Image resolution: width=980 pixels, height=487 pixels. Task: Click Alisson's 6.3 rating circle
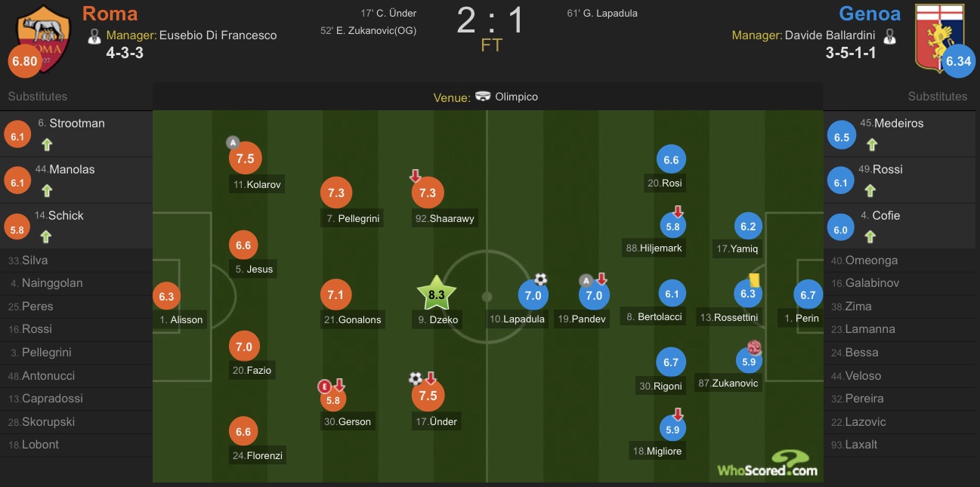166,297
